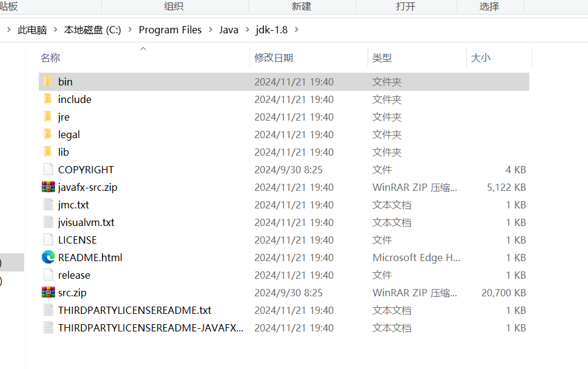Click the jvisualvm.txt document icon

click(48, 222)
